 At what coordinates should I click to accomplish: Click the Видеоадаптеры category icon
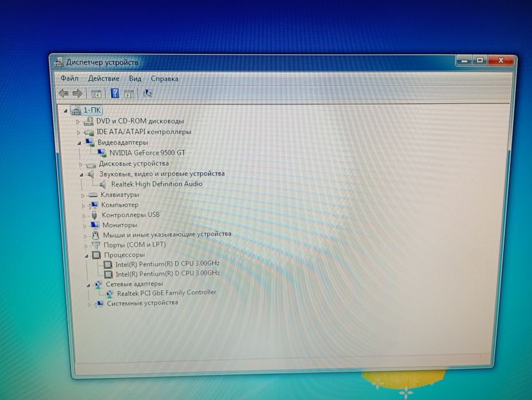89,142
